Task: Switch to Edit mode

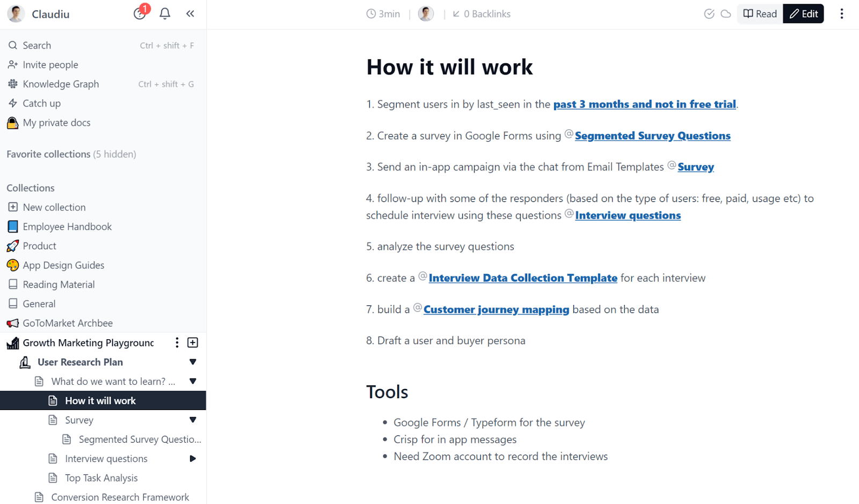Action: point(803,14)
